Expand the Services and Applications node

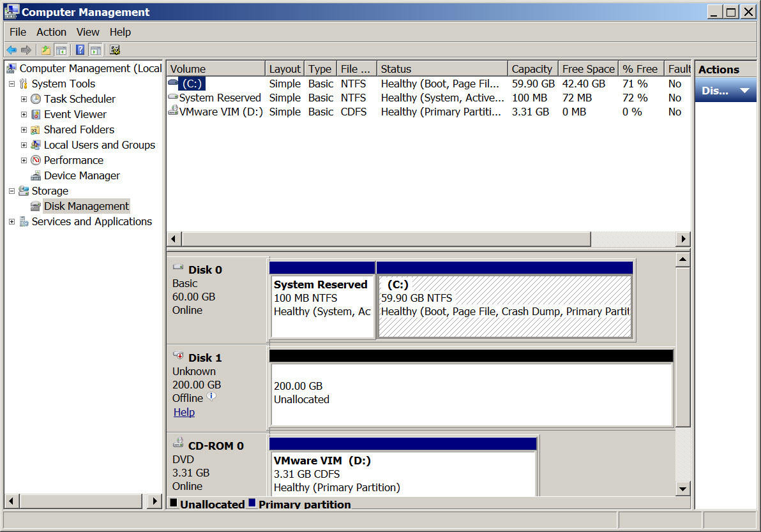tap(11, 221)
